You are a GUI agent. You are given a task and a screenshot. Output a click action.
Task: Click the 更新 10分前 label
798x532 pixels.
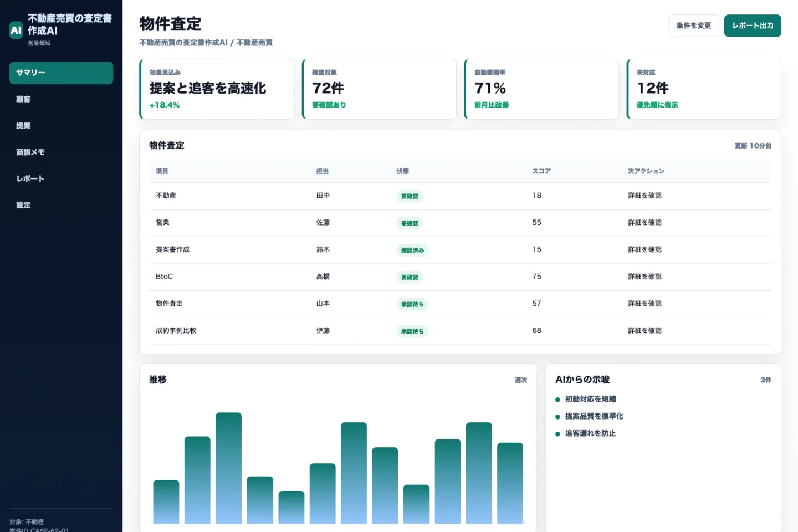(753, 146)
